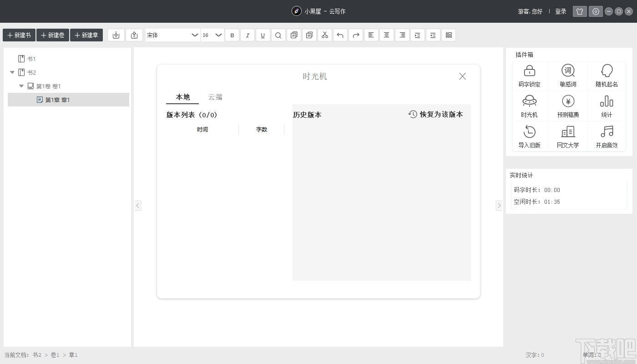Click 空闲时长 01:35 statistic
Viewport: 637px width, 364px height.
537,202
